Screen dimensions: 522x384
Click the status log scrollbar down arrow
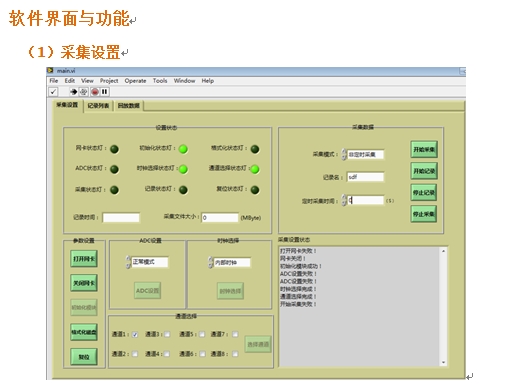click(x=443, y=362)
